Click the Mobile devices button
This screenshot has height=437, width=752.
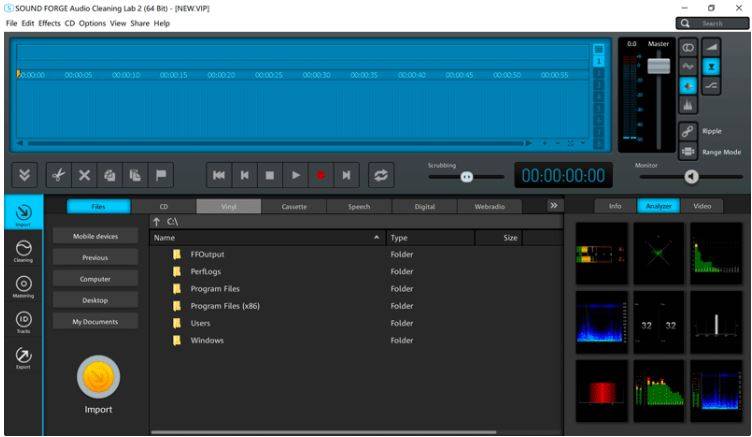point(95,236)
